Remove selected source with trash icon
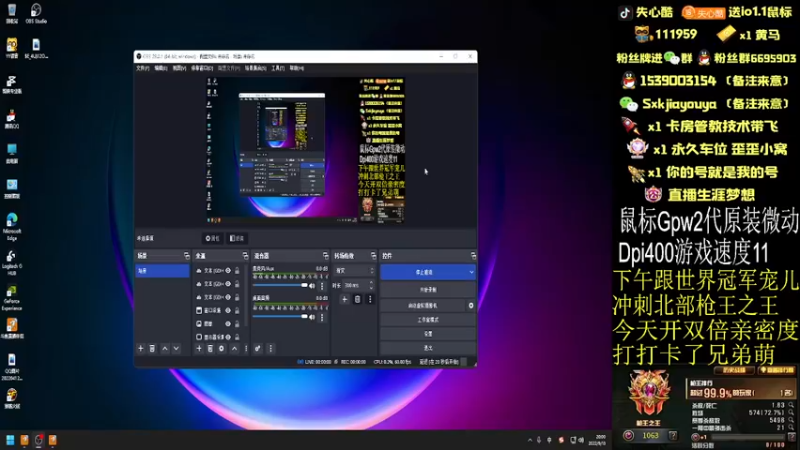 [210, 348]
